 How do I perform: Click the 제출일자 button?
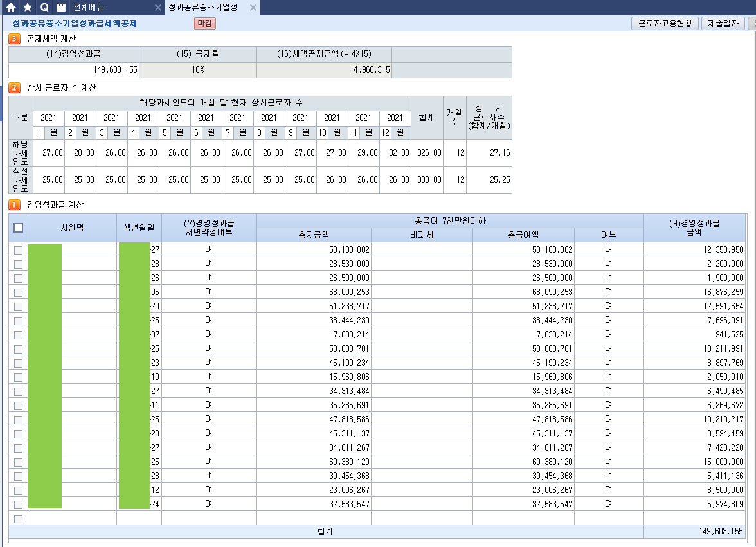[x=723, y=24]
